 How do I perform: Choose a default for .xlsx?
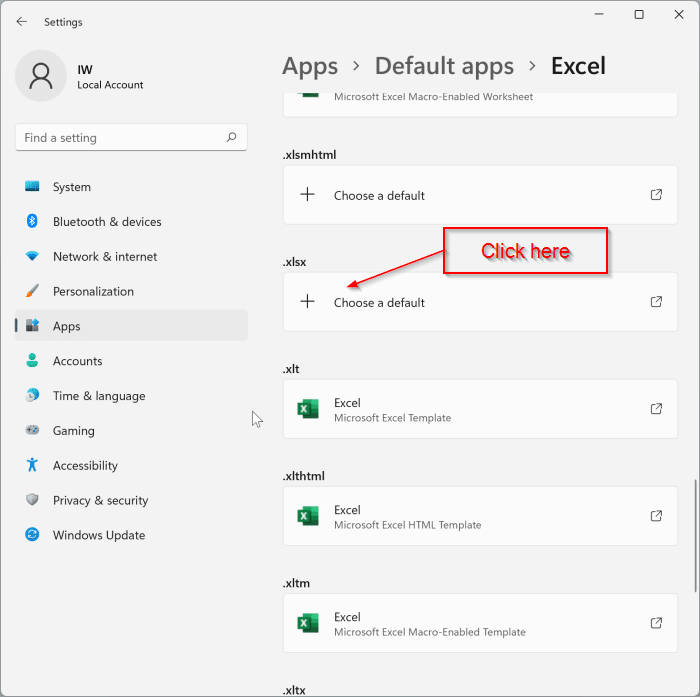coord(480,302)
